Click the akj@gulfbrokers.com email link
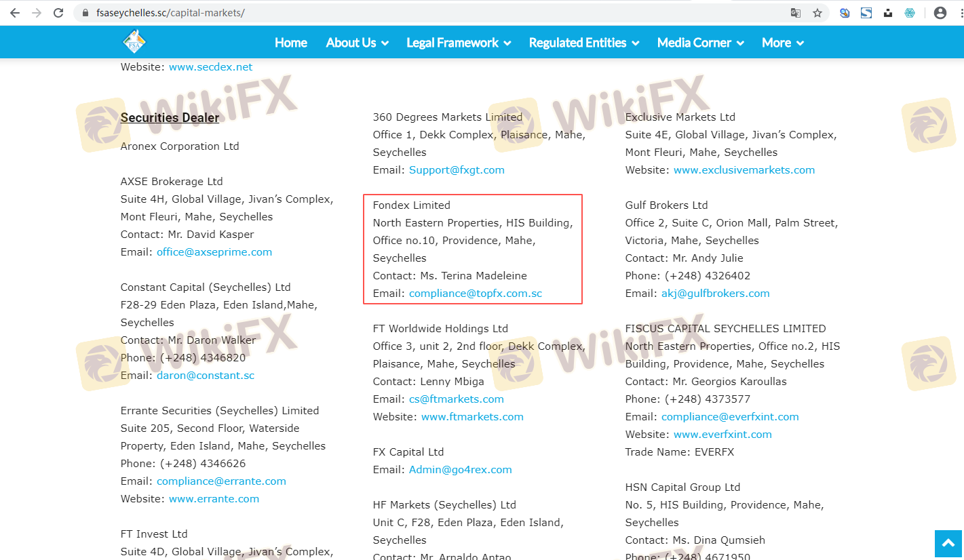The height and width of the screenshot is (560, 964). coord(716,294)
